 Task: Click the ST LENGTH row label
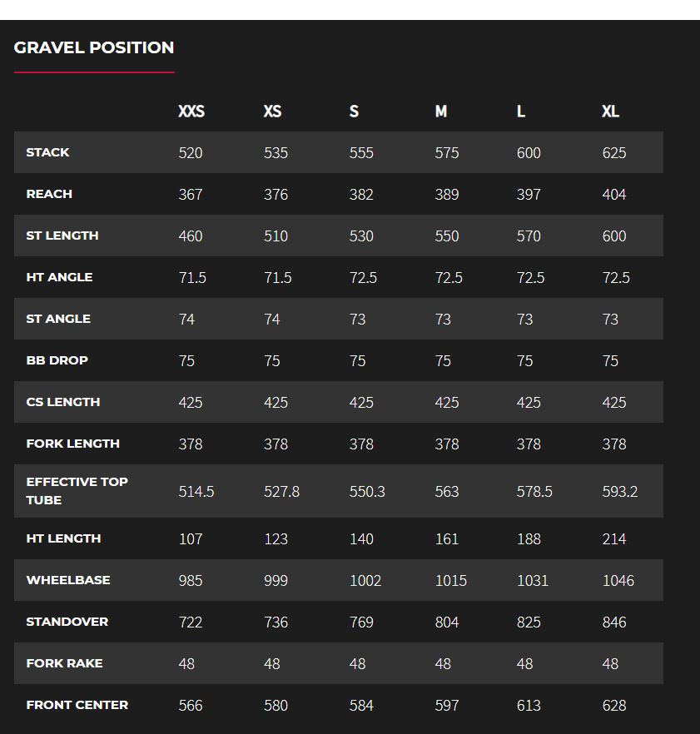point(62,236)
